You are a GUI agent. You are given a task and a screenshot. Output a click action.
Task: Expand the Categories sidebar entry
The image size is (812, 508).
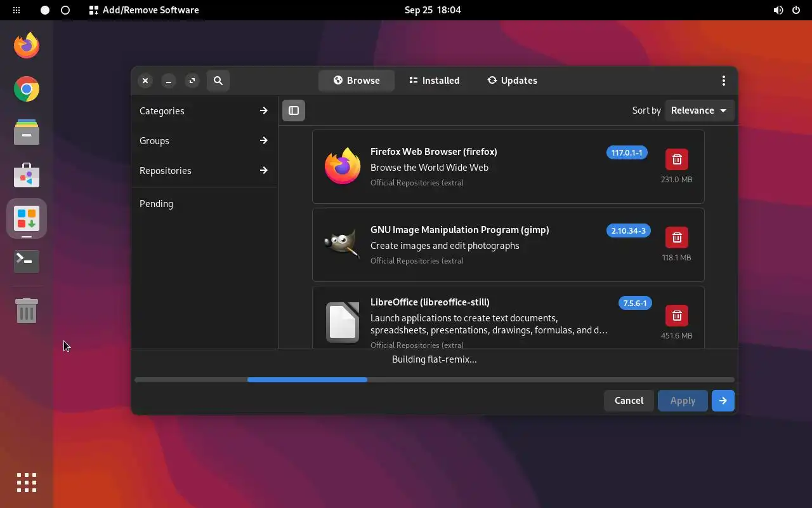[x=204, y=110]
